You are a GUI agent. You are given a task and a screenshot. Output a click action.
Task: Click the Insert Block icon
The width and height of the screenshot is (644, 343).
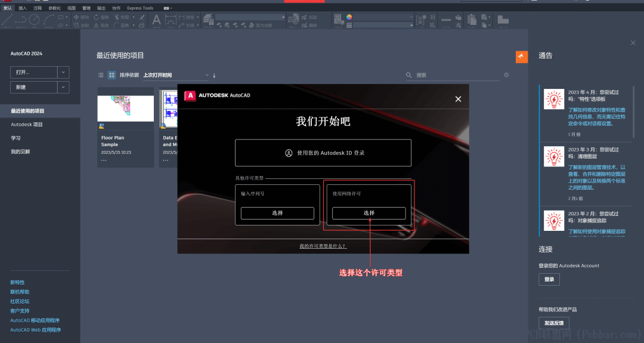[x=293, y=19]
